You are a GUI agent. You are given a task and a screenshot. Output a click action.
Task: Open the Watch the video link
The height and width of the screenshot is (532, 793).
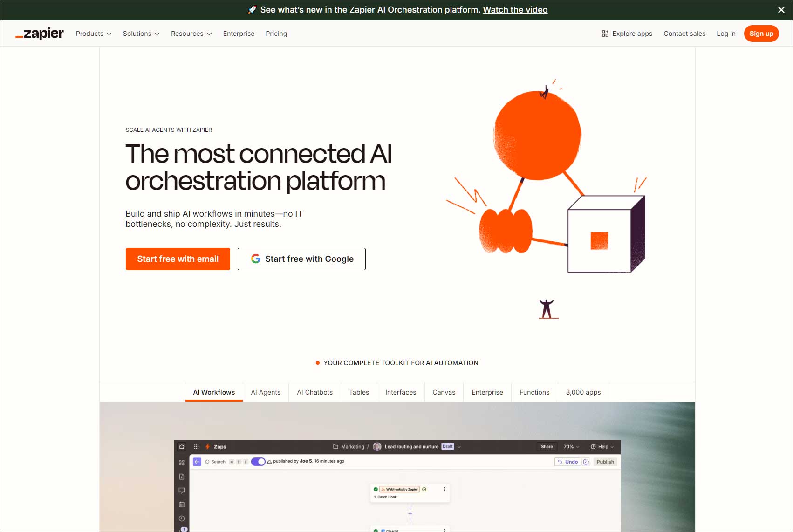(515, 10)
